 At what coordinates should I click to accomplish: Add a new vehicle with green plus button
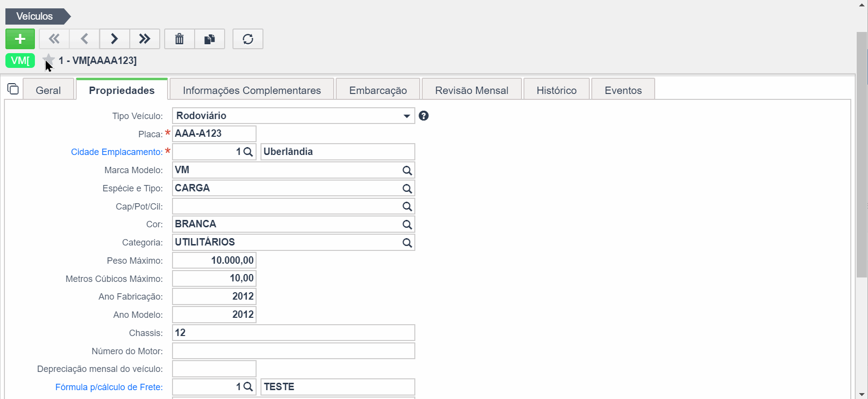[20, 39]
